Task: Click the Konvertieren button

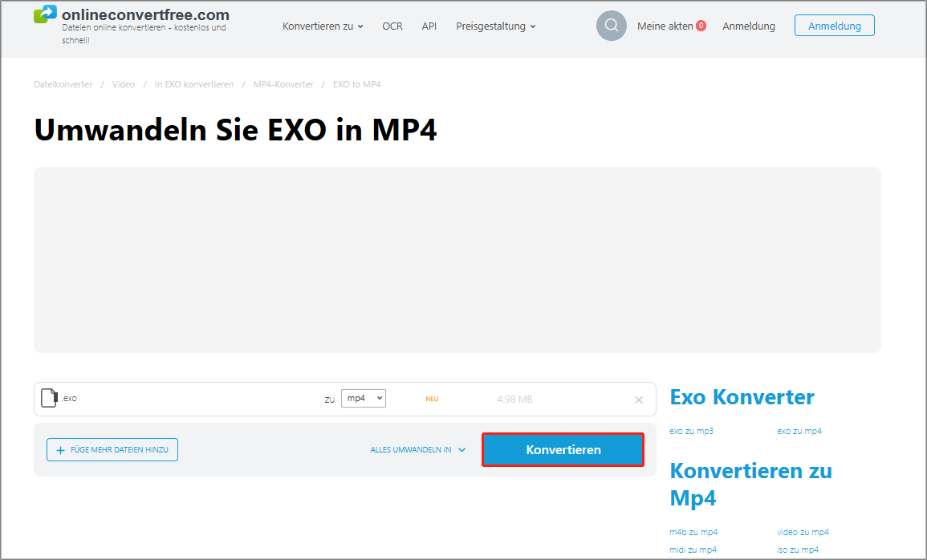Action: 562,449
